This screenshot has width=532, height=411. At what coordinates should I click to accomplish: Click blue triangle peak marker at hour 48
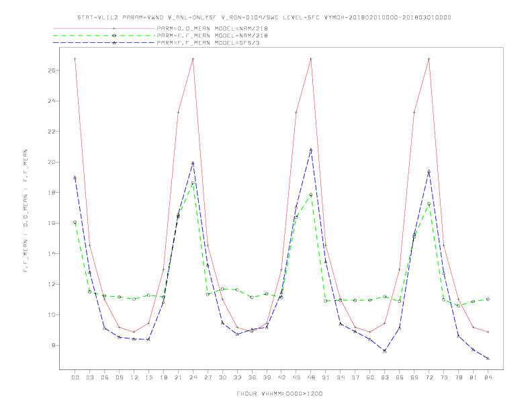point(311,150)
